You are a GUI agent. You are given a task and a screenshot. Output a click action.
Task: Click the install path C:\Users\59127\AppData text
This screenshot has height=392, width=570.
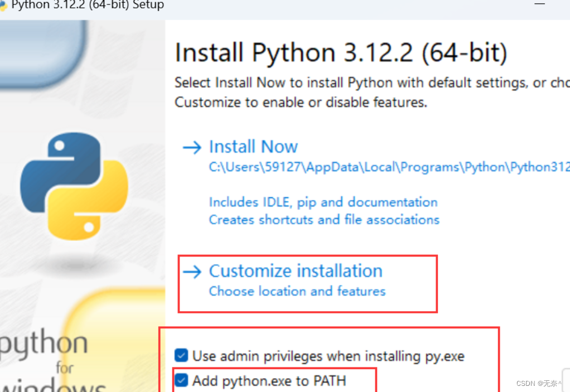[x=389, y=167]
